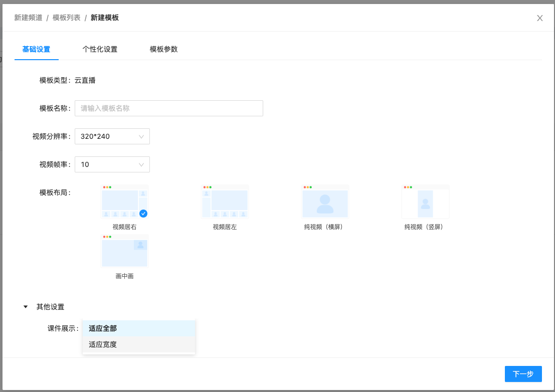Click the blue checkmark on 视频居右 layout
This screenshot has height=392, width=555.
tap(143, 214)
